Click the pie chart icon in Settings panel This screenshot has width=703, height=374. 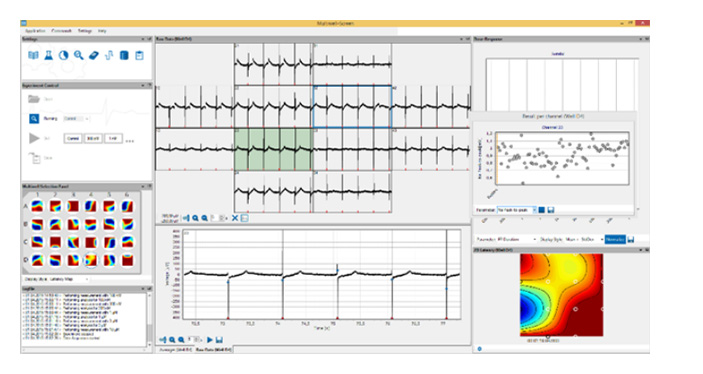coord(64,55)
